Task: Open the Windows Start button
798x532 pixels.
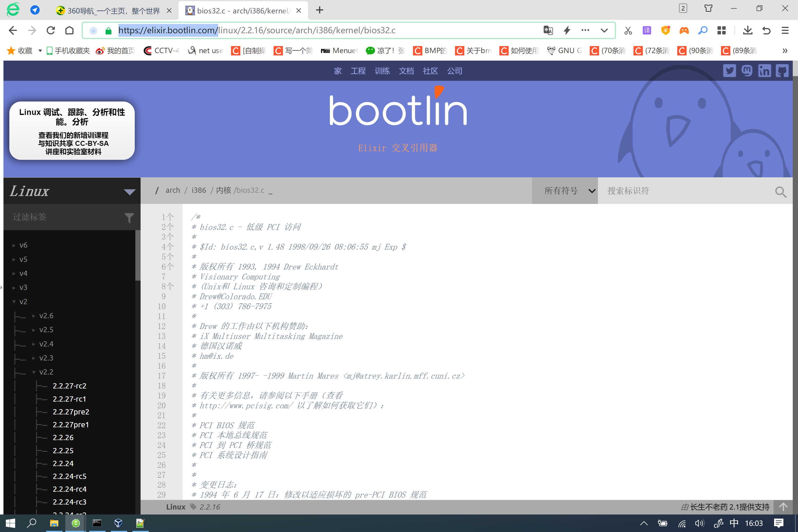Action: coord(10,523)
